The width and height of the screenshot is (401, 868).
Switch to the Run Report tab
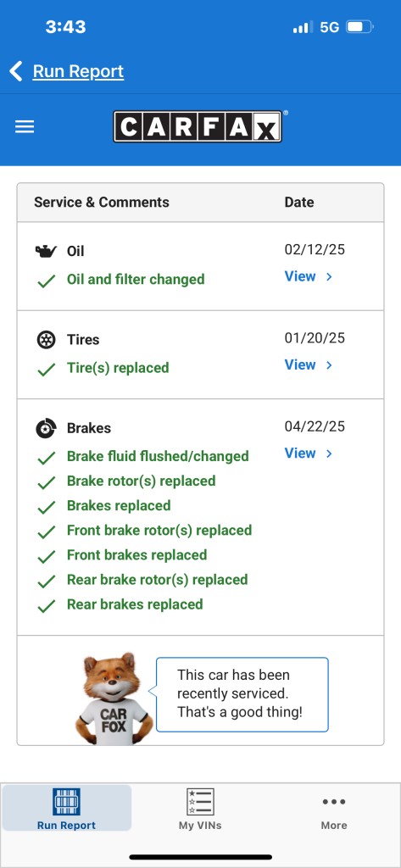(x=66, y=808)
